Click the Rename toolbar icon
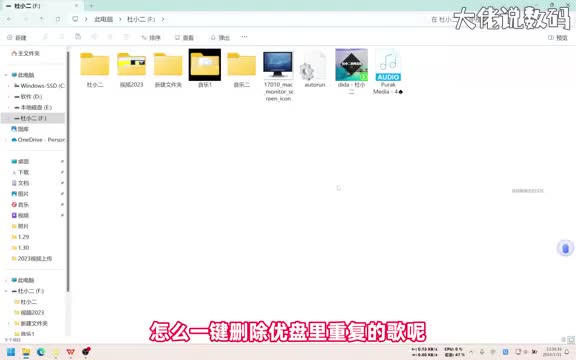Screen dimensions: 576x360 point(94,37)
